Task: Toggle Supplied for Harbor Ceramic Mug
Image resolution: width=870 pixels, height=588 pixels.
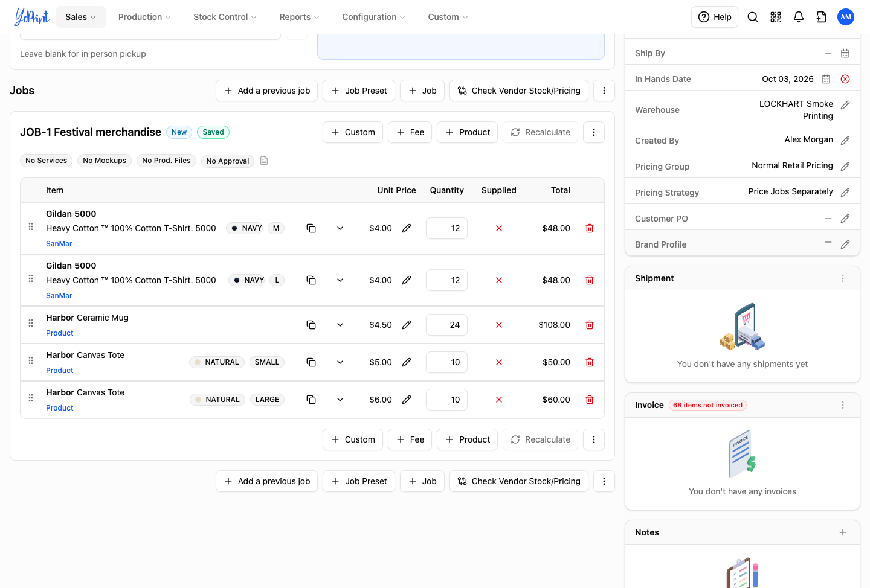Action: click(499, 325)
